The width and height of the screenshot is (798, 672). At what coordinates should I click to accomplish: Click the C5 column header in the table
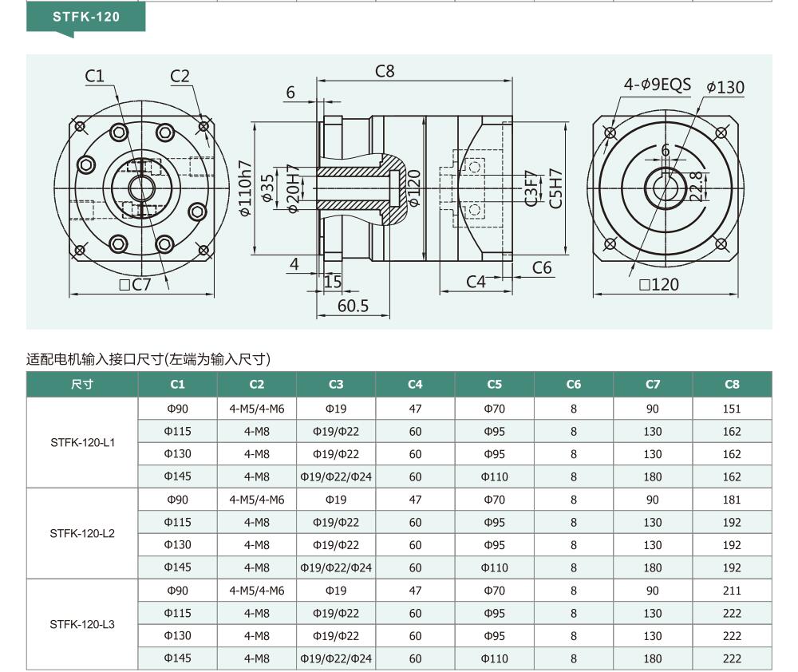[495, 385]
